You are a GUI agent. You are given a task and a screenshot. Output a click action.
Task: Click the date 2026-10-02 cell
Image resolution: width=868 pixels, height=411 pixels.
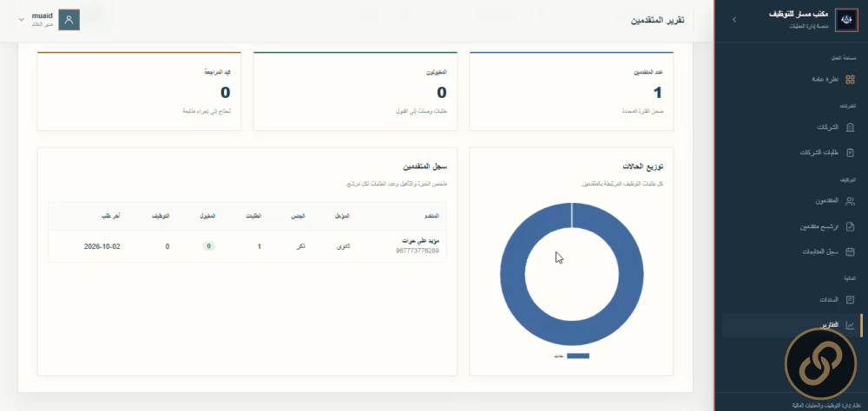click(102, 246)
